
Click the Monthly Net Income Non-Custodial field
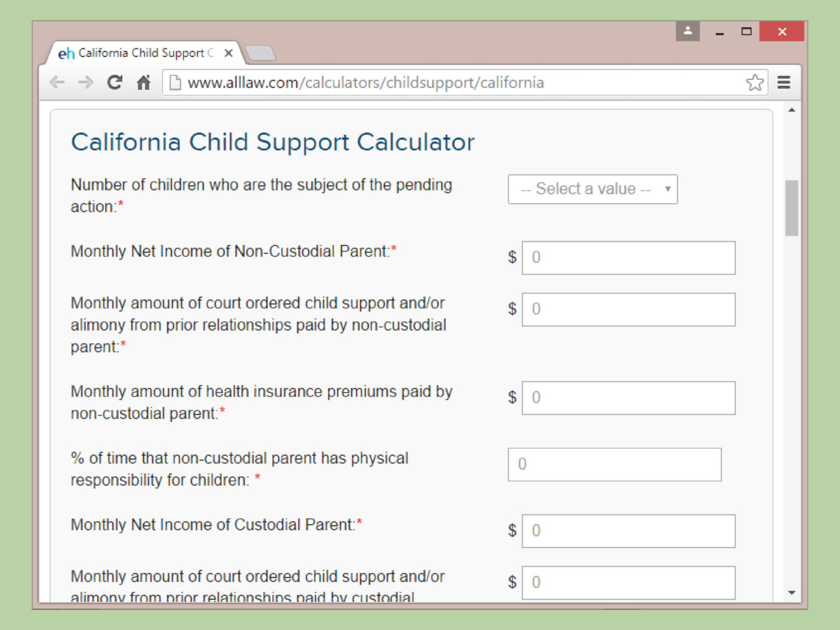[628, 257]
